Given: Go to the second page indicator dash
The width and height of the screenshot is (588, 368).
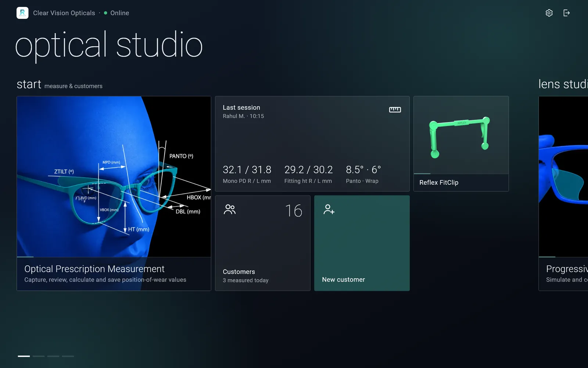Looking at the screenshot, I should 39,356.
